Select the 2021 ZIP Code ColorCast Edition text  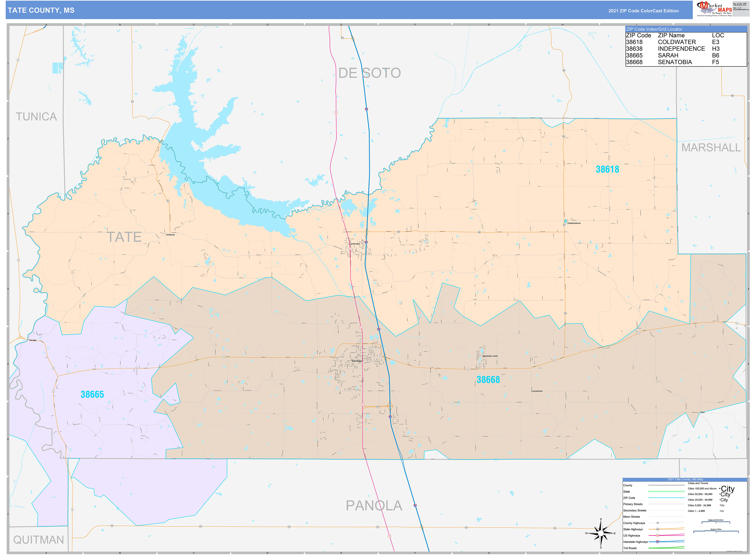(643, 11)
